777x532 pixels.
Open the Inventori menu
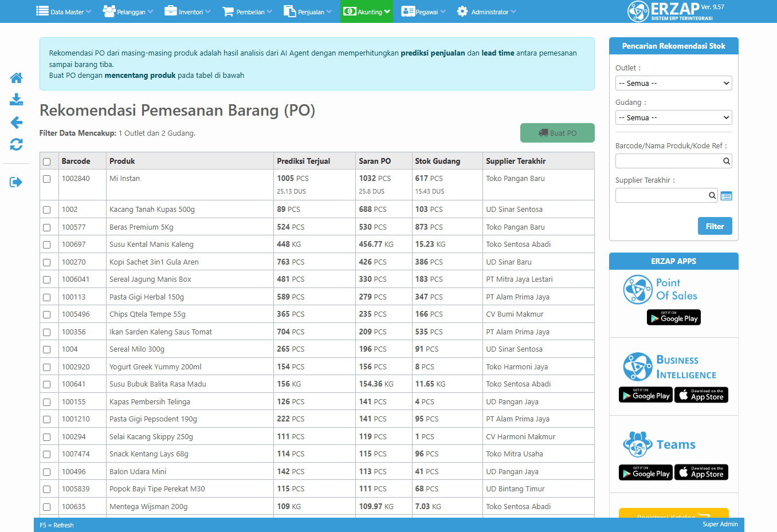point(187,11)
